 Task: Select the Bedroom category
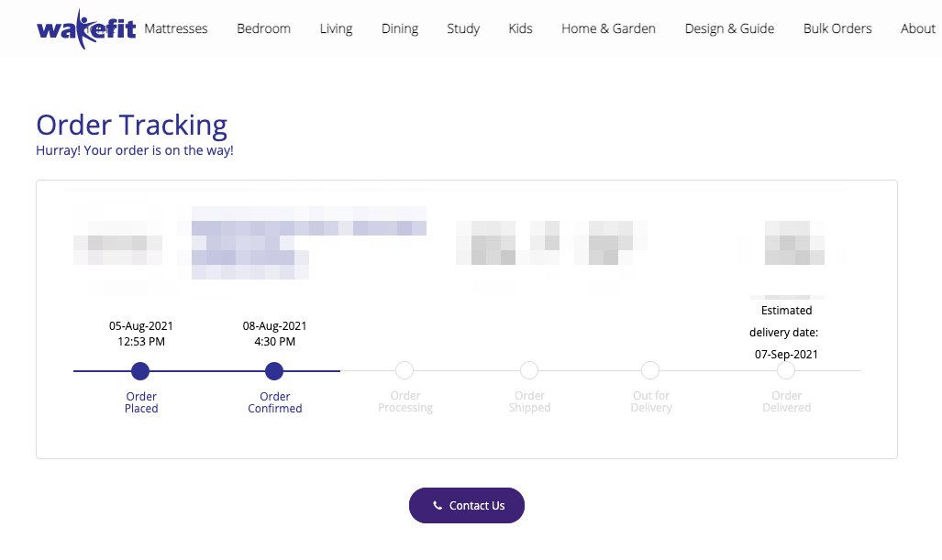point(263,28)
